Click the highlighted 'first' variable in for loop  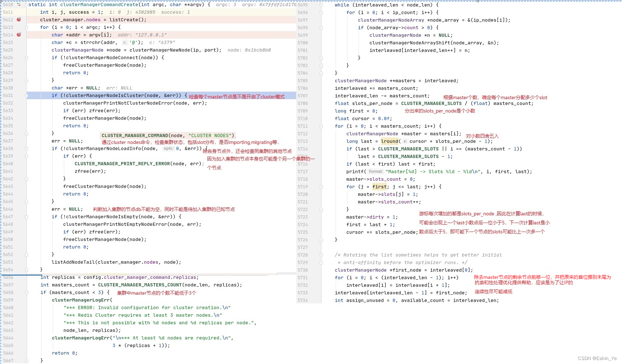click(x=380, y=187)
